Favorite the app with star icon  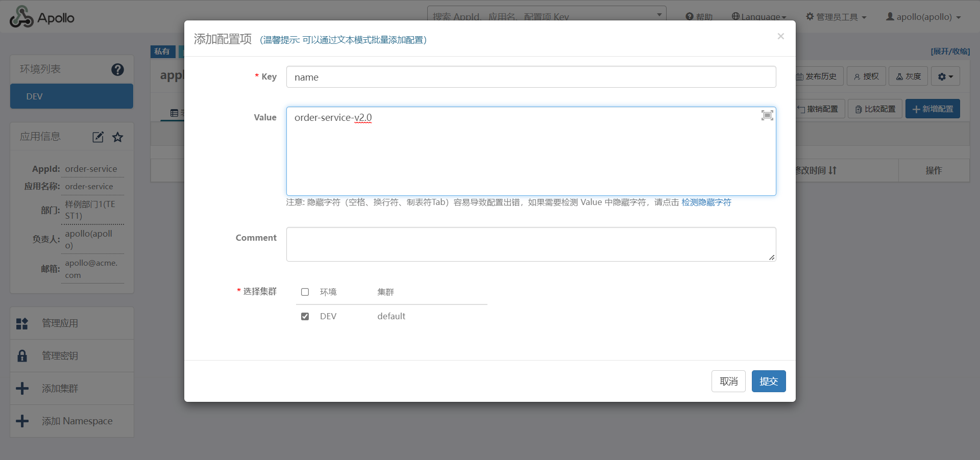point(118,137)
